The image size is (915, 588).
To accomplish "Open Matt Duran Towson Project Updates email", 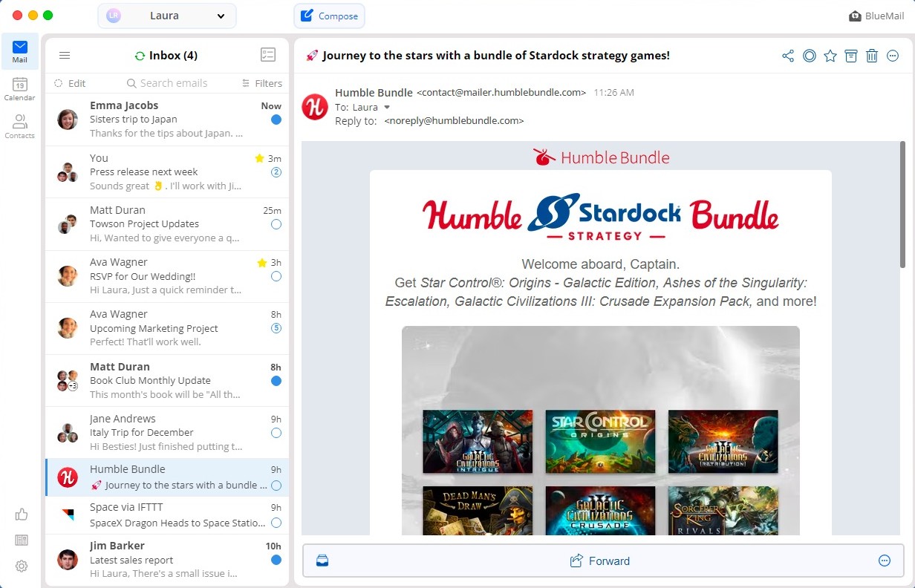I will pyautogui.click(x=167, y=224).
